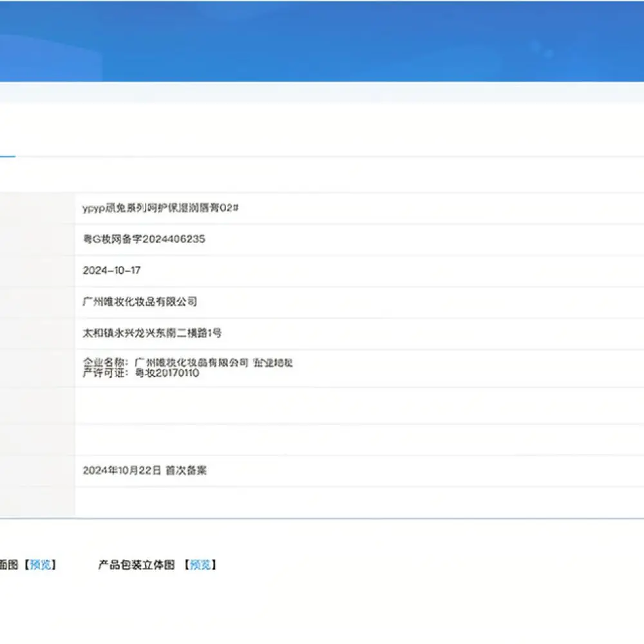Click the 企业名称 line in the production row

(187, 363)
